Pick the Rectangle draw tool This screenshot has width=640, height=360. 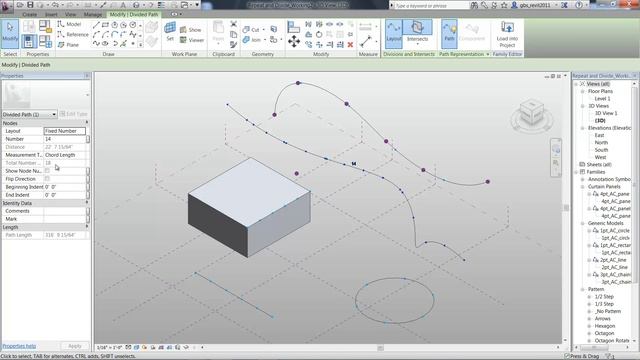(105, 25)
